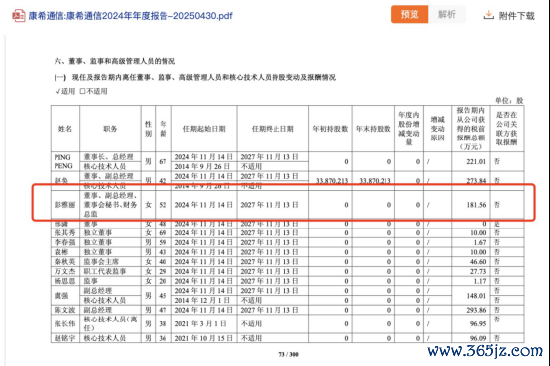Click the 姓名 column header
Viewport: 550px width, 366px height.
tap(65, 129)
